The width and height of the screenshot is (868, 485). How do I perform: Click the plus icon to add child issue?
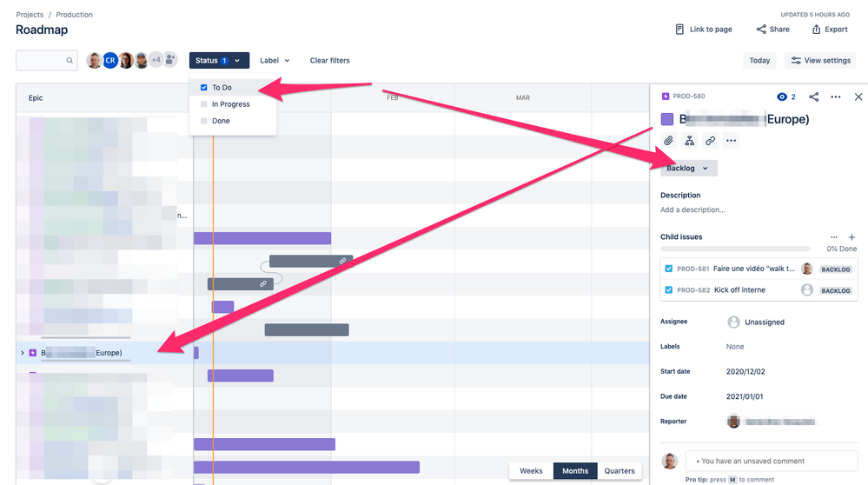852,237
